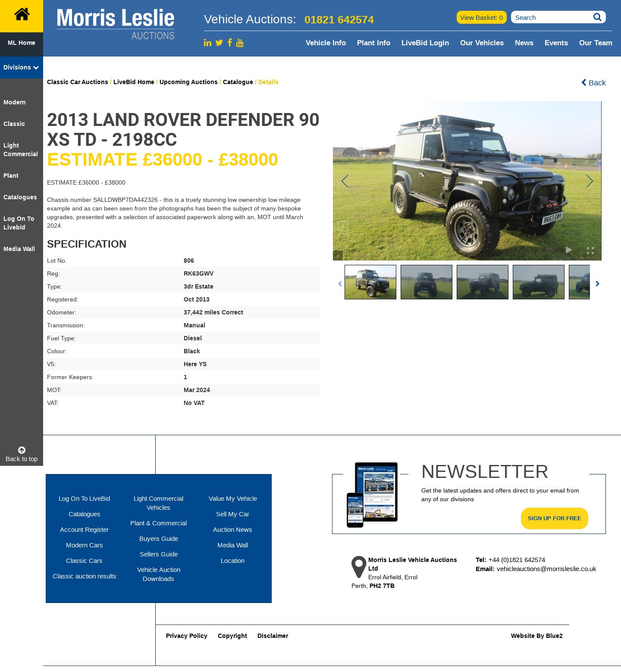This screenshot has height=672, width=621.
Task: Click Catalogue breadcrumb link
Action: coord(238,82)
